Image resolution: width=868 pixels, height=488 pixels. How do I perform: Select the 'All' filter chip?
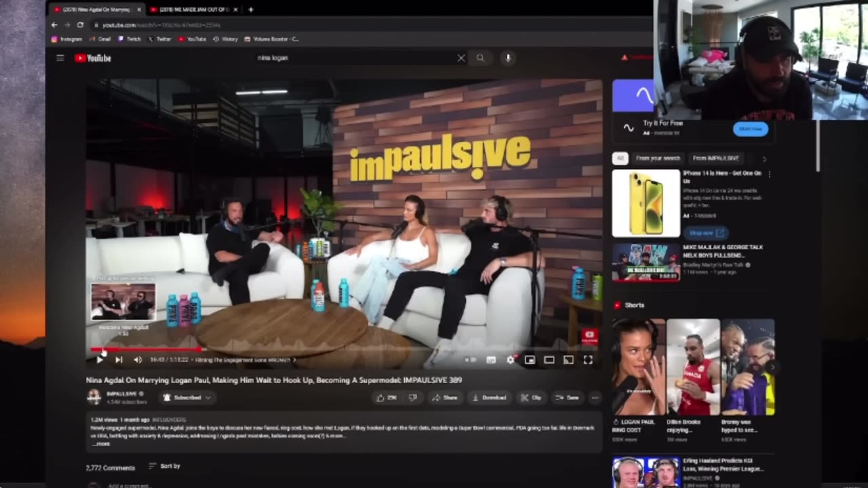(x=620, y=158)
